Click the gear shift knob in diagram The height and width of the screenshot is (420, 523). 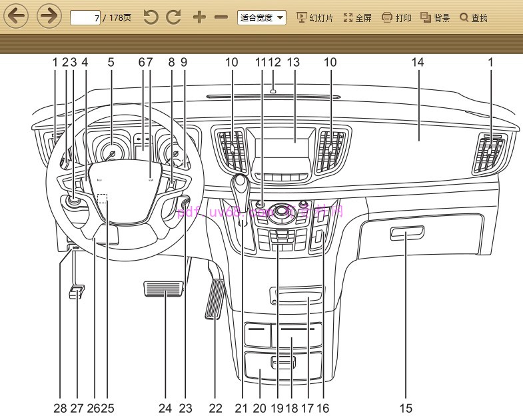(241, 184)
